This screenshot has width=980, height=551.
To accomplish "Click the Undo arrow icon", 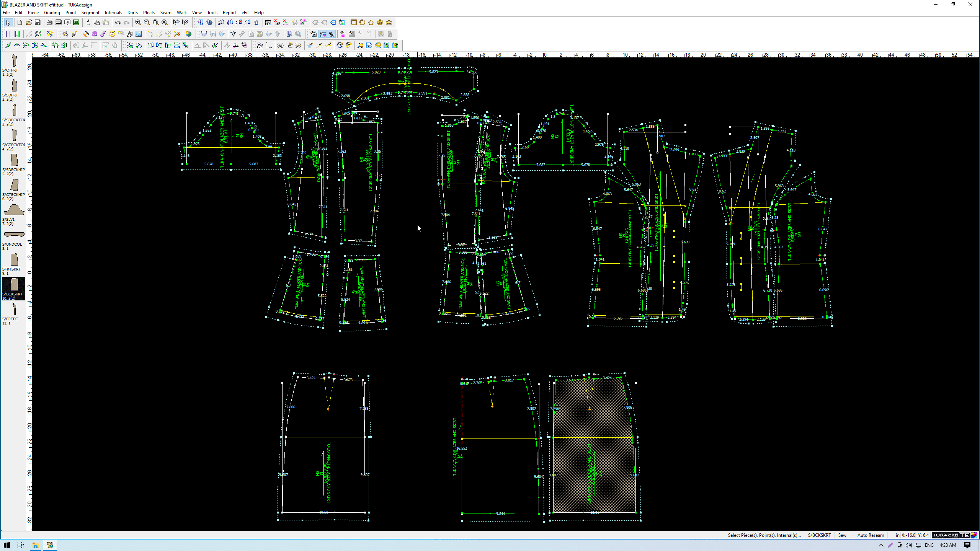I will [x=118, y=23].
